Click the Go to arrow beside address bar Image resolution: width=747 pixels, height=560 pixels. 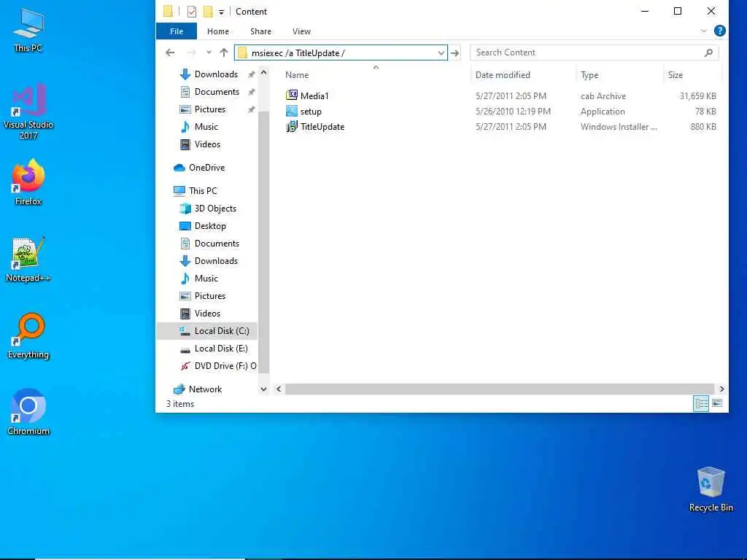coord(455,52)
